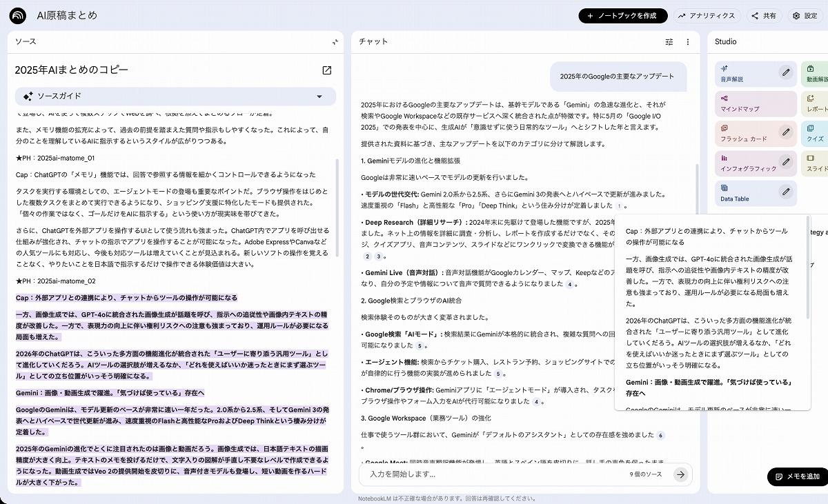Viewport: 828px width, 504px height.
Task: Click ノートブックを作成 button
Action: (622, 16)
